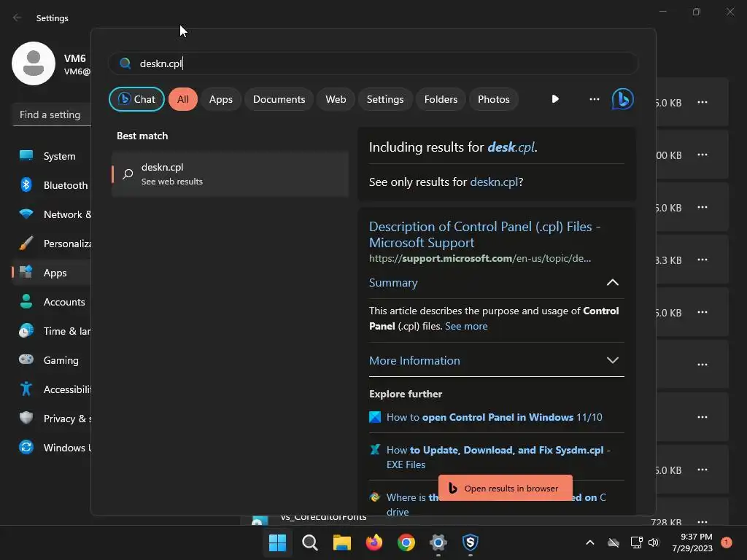Open File Explorer from taskbar

341,542
